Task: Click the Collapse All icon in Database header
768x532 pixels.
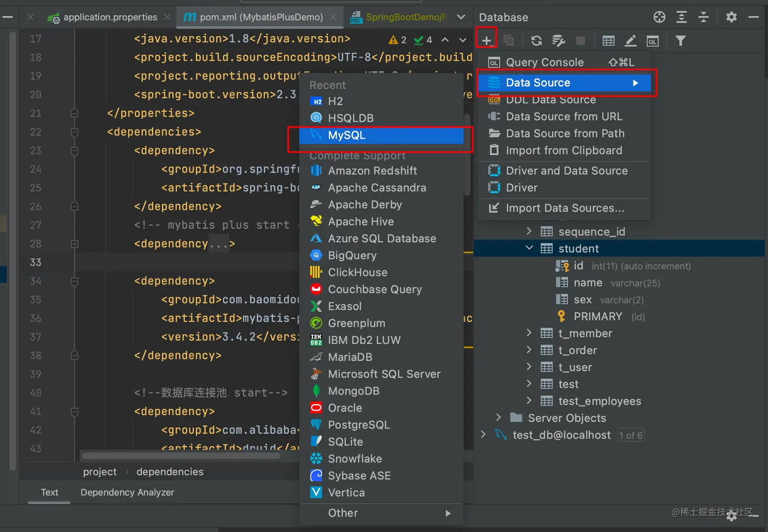Action: pyautogui.click(x=703, y=17)
